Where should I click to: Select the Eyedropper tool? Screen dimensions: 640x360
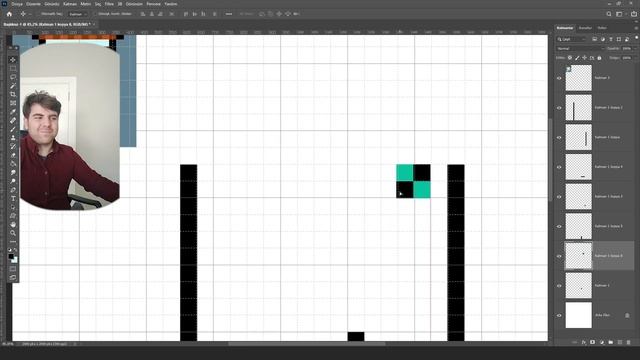13,111
